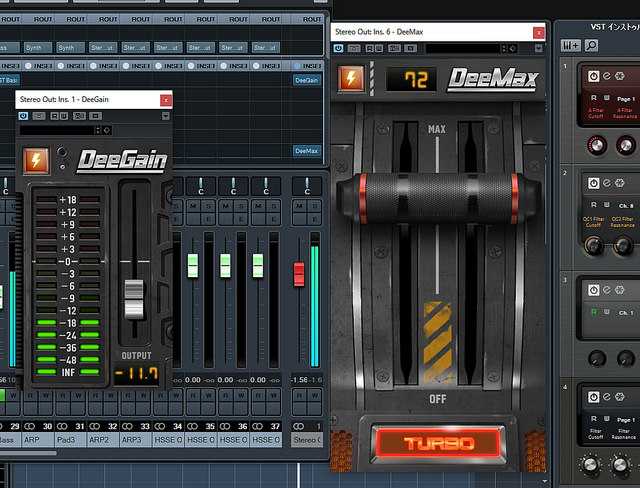Click the magnifier search icon in VST Instruments panel
640x488 pixels.
click(592, 45)
